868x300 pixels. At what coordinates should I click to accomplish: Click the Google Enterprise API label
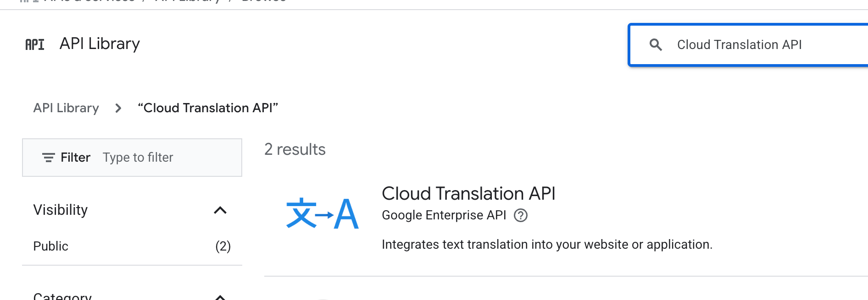444,215
